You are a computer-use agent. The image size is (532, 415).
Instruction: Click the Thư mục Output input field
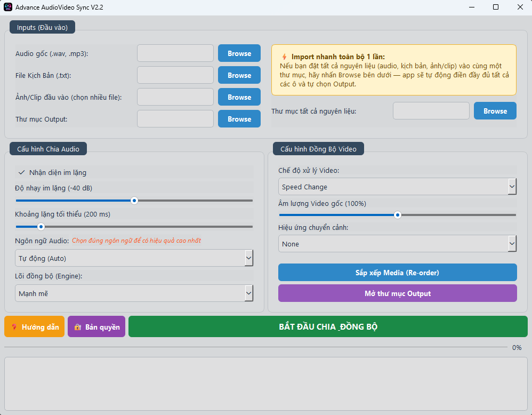tap(175, 118)
